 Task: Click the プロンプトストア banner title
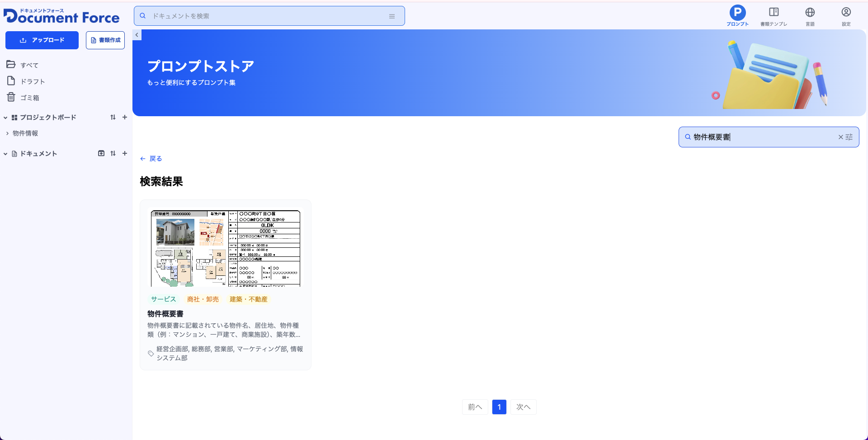click(201, 66)
